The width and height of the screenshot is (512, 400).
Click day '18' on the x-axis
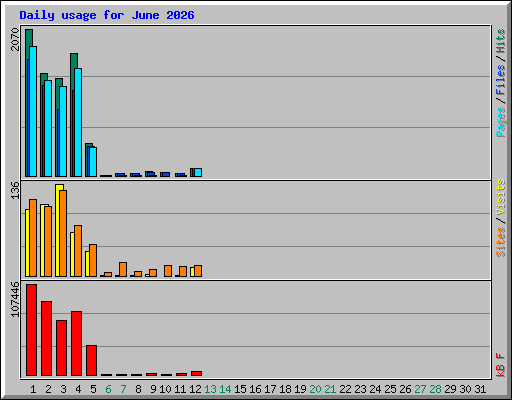[x=285, y=389]
